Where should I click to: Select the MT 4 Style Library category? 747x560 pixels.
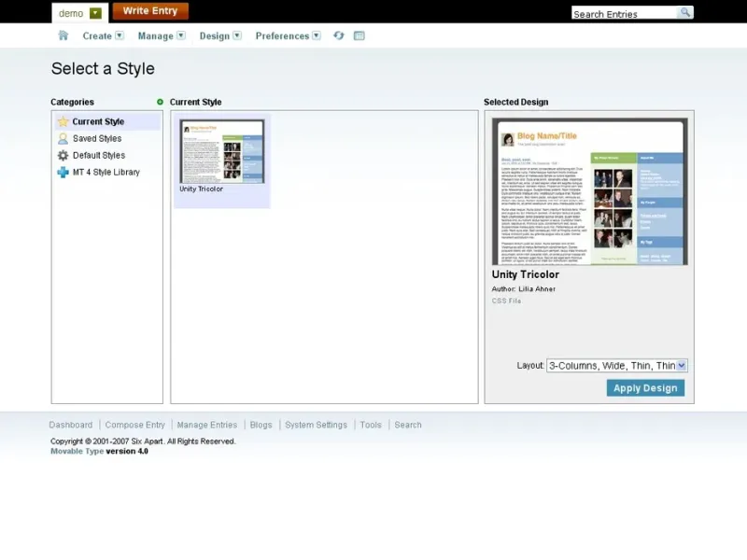[x=107, y=173]
